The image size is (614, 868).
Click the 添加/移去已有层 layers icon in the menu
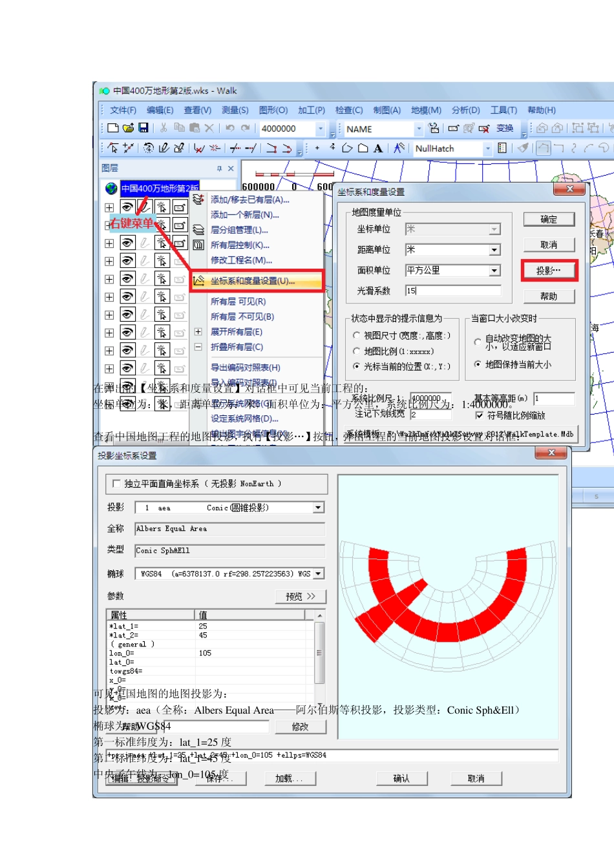[x=198, y=200]
